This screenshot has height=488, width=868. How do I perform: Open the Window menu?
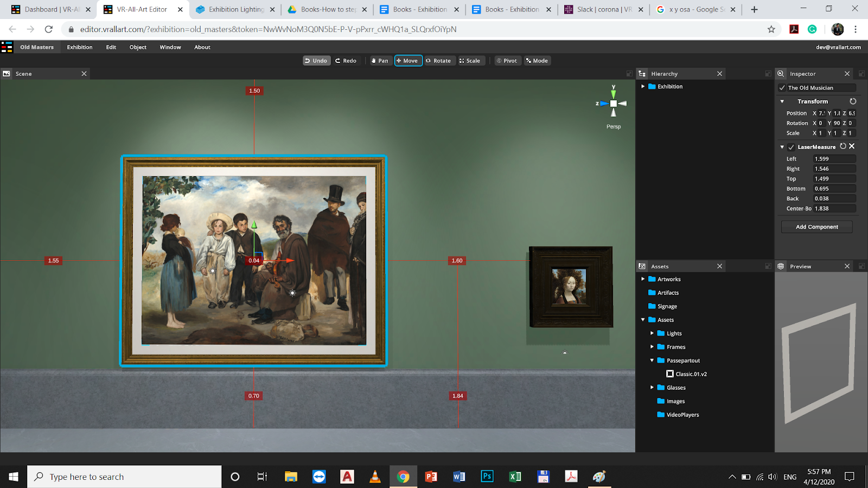click(x=170, y=47)
